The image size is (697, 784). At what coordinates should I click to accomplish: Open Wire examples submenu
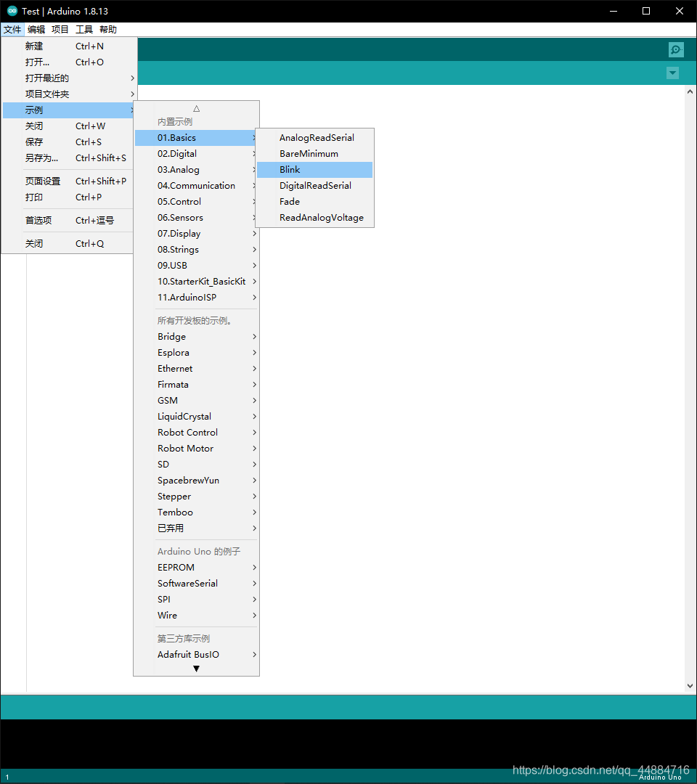click(197, 616)
